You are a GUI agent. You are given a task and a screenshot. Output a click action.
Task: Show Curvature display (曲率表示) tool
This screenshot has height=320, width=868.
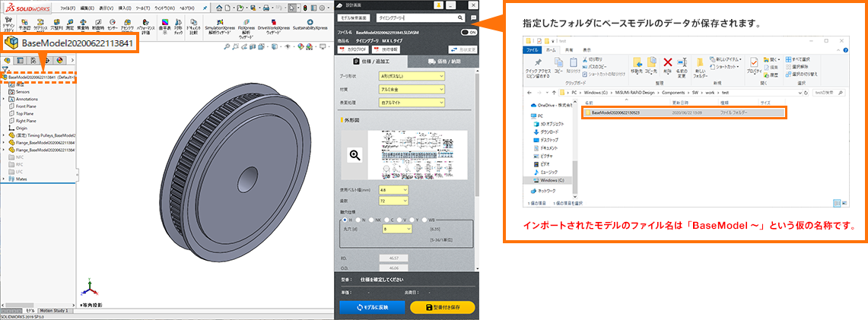[165, 25]
